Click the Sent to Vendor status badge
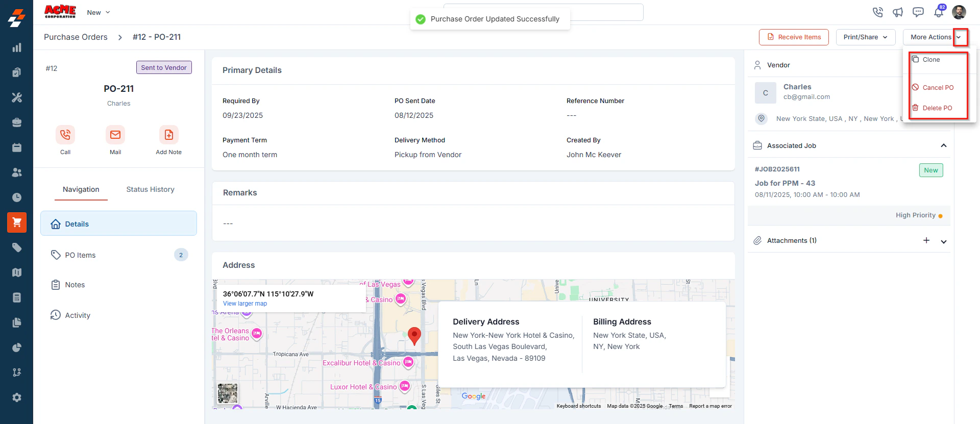This screenshot has height=424, width=980. (164, 67)
